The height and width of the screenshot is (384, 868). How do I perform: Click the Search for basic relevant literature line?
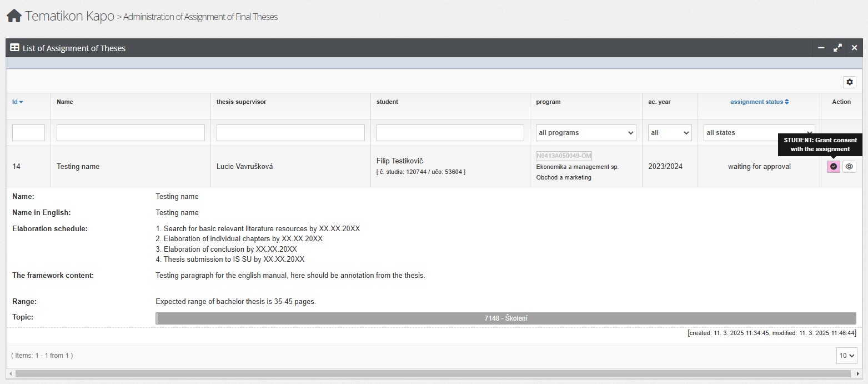point(258,228)
